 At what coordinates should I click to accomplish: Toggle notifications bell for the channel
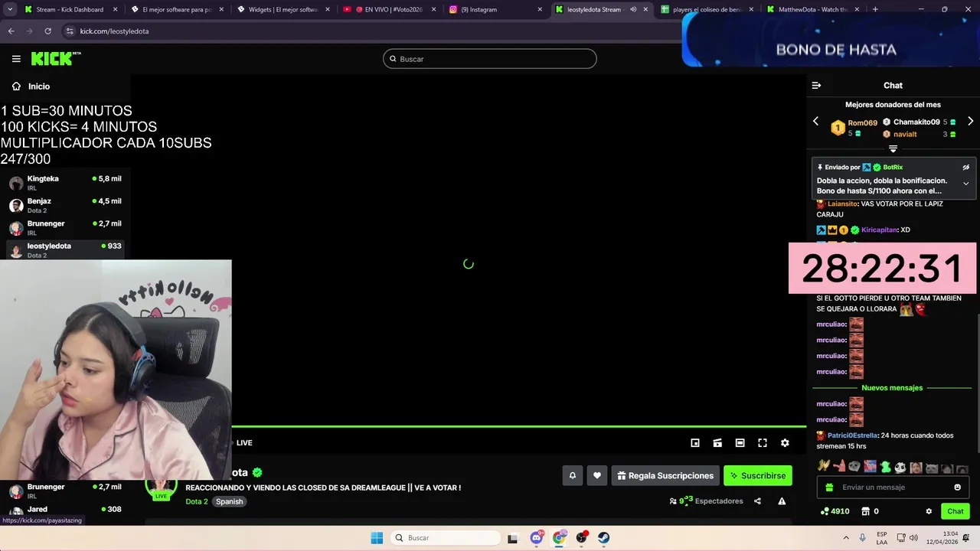(572, 475)
